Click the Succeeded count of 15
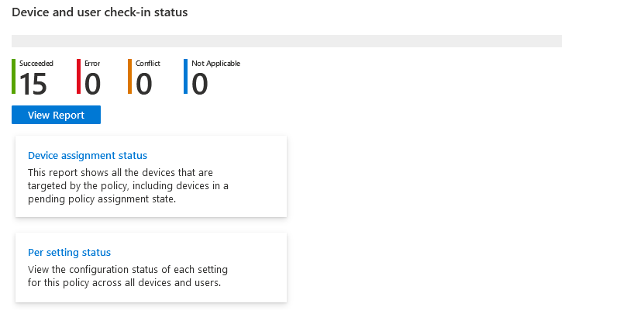Screen dimensions: 644x321 click(33, 84)
